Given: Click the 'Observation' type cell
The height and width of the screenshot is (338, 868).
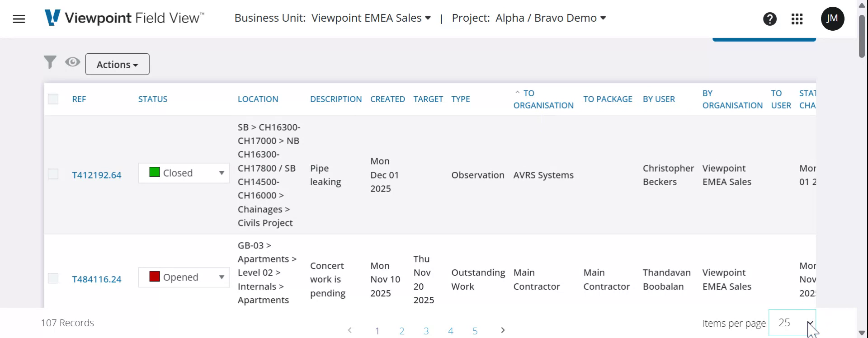Looking at the screenshot, I should pos(478,175).
